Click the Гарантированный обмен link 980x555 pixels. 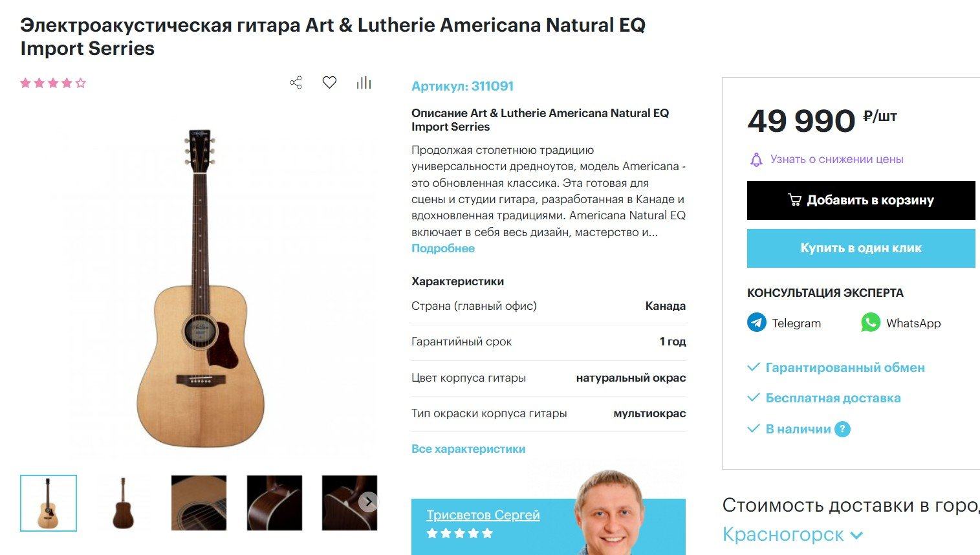tap(845, 367)
